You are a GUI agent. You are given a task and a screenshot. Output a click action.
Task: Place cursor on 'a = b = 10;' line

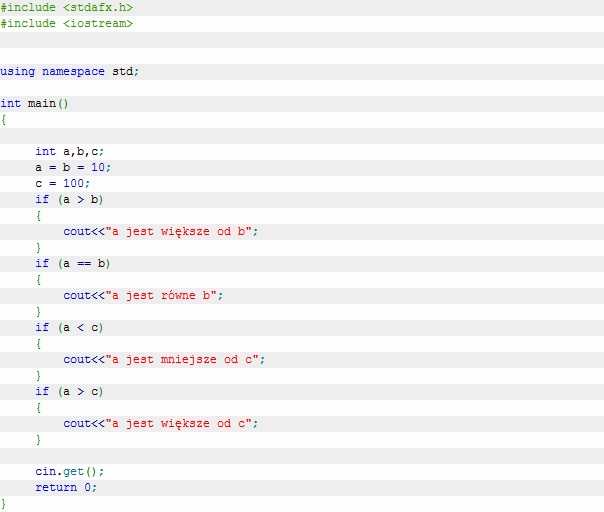coord(73,168)
